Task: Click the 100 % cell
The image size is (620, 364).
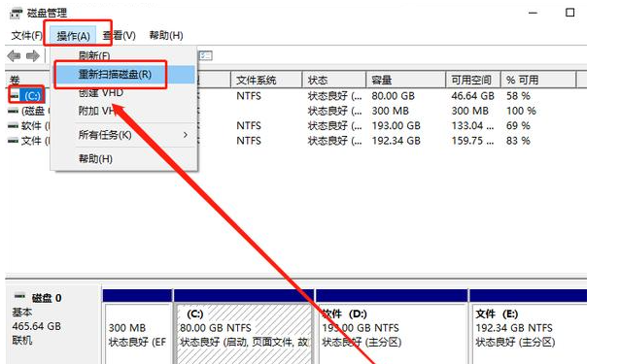Action: coord(521,111)
